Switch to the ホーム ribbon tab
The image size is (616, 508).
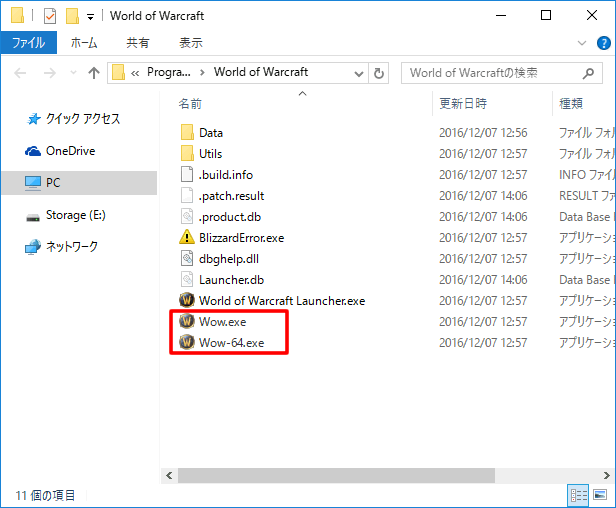(84, 42)
